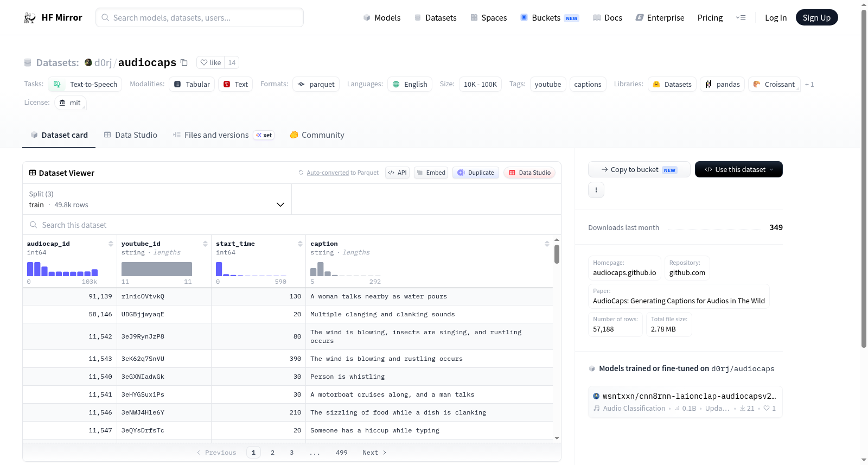Switch to the Data Studio tab

[x=131, y=135]
